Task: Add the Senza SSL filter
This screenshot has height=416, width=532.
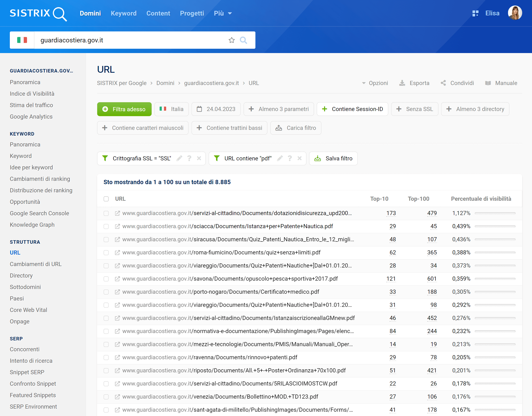Action: tap(415, 109)
